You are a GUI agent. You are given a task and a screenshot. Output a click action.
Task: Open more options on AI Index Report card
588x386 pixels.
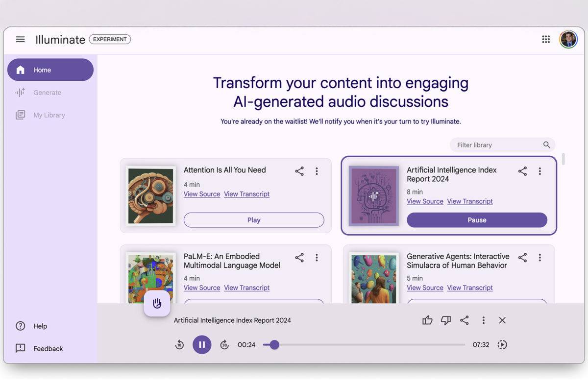[539, 171]
